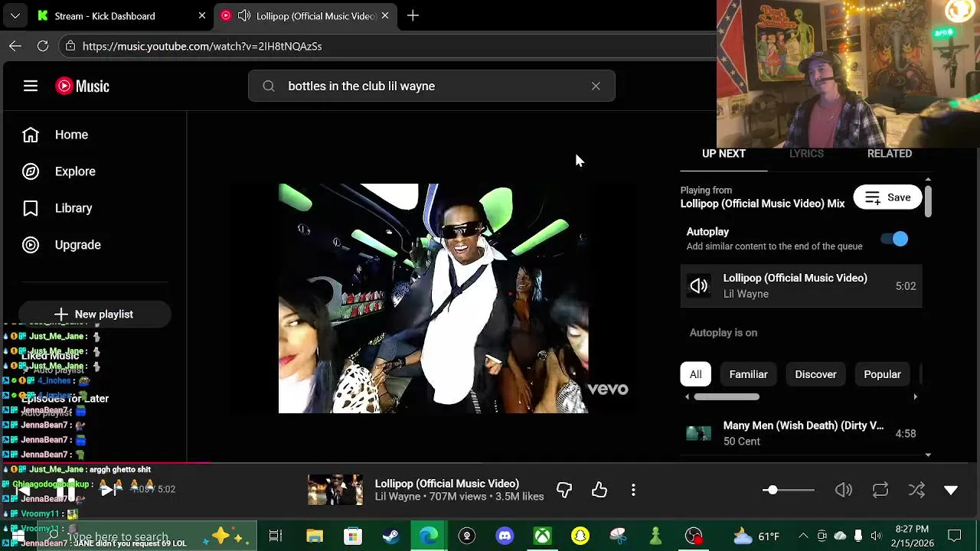Screen dimensions: 980x551
Task: Play Many Men (Wish Death) by 50 Cent
Action: 801,433
